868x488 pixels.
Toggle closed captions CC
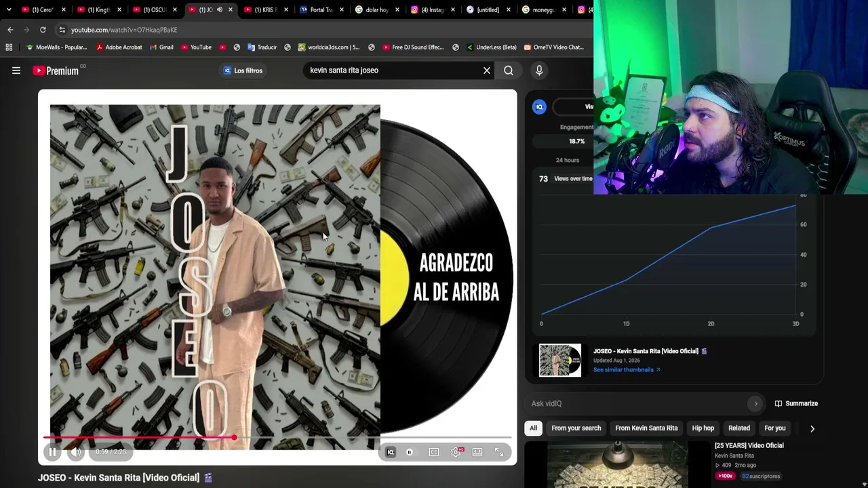[434, 452]
